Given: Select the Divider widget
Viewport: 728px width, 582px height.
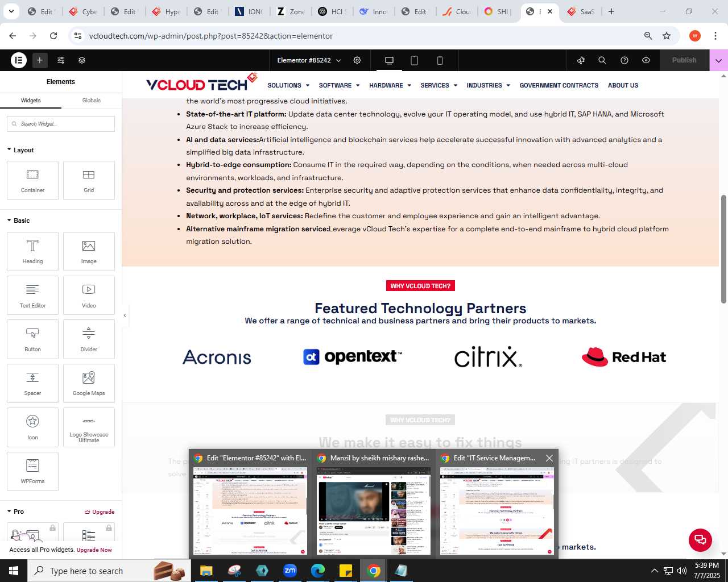Looking at the screenshot, I should (x=89, y=339).
